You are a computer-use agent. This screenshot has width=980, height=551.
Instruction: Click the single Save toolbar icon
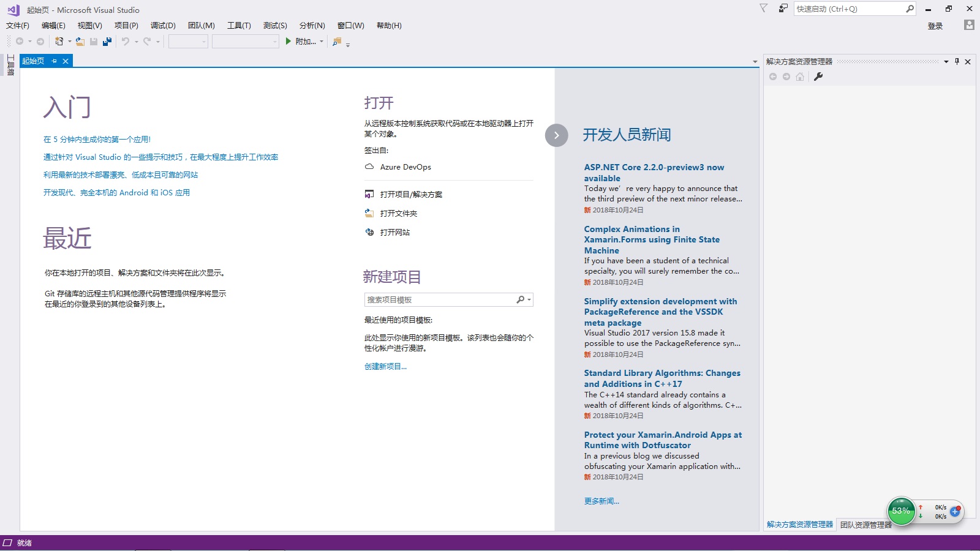[x=94, y=42]
